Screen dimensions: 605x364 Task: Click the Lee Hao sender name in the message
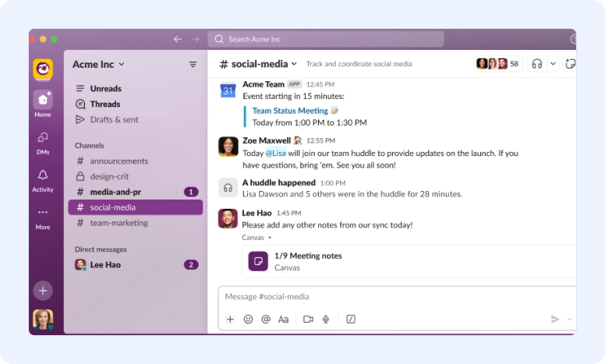257,213
